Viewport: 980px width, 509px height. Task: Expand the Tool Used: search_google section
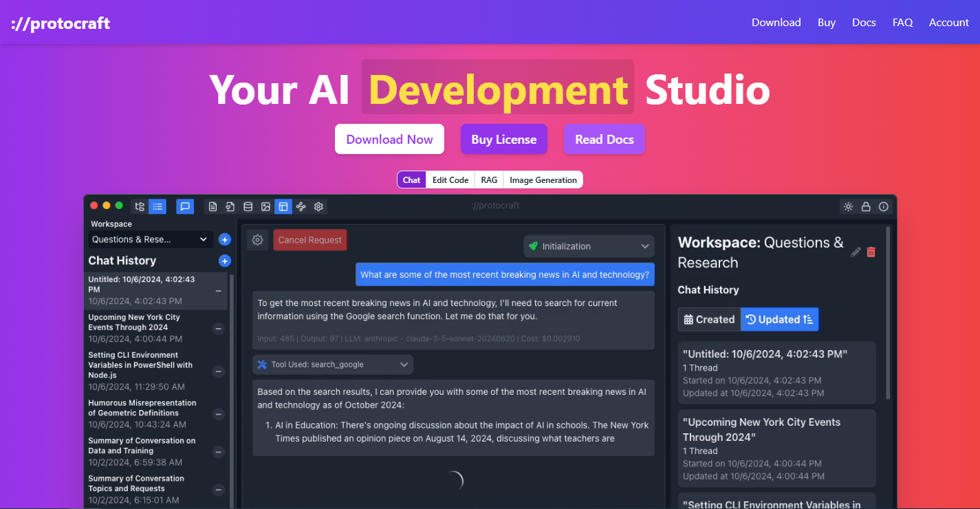click(x=333, y=365)
